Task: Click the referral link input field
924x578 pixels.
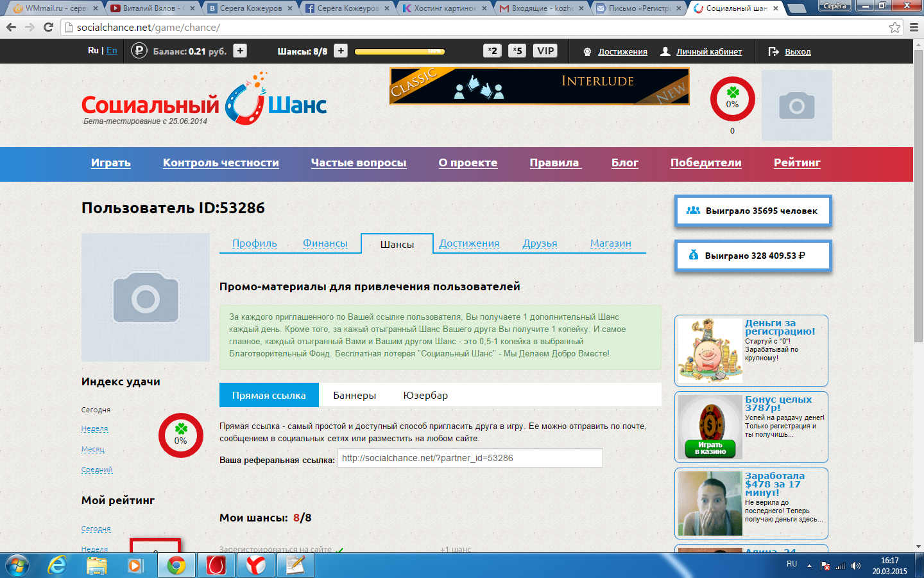Action: 470,458
